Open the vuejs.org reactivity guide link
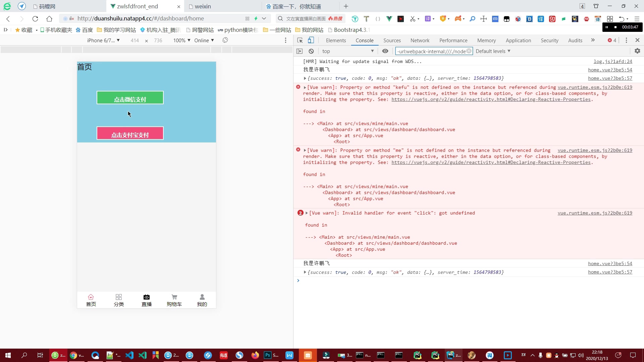This screenshot has height=362, width=644. (491, 100)
